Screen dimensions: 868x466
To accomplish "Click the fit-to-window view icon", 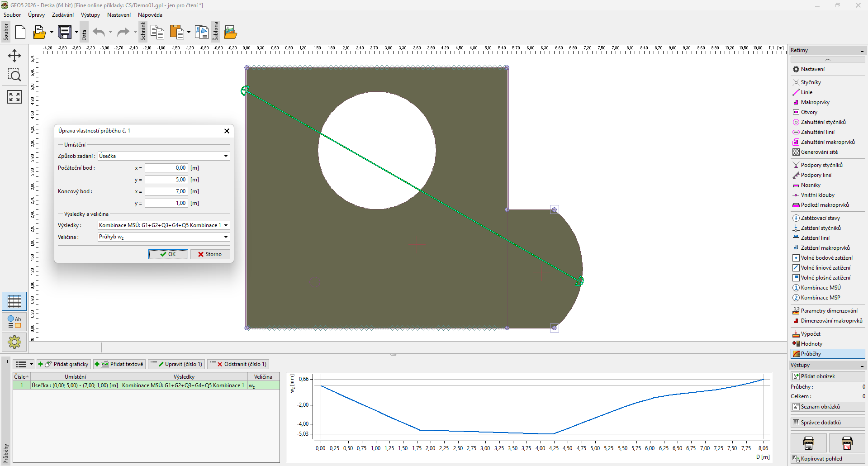I will click(14, 96).
